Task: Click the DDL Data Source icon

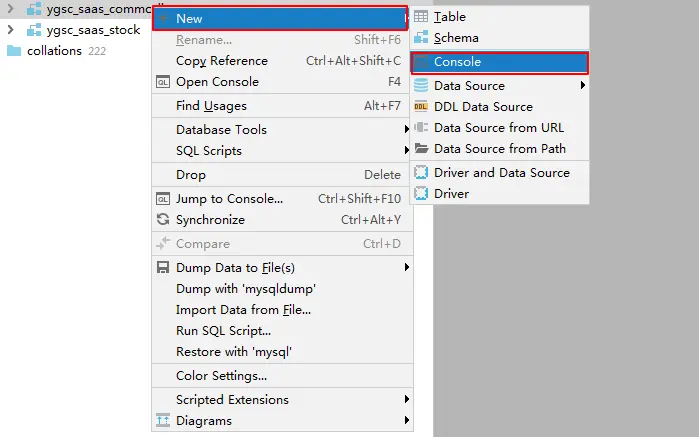Action: coord(421,107)
